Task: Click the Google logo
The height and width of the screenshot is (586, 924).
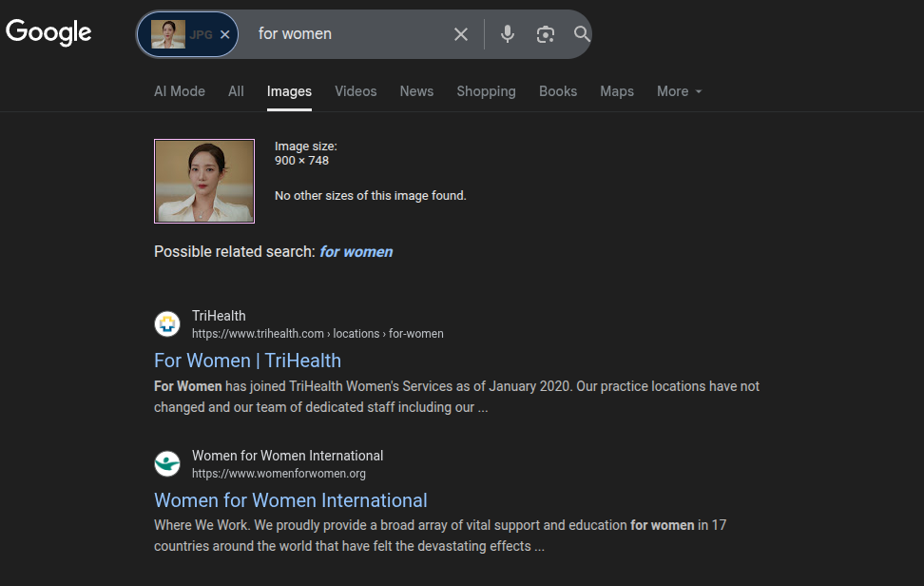Action: (48, 31)
